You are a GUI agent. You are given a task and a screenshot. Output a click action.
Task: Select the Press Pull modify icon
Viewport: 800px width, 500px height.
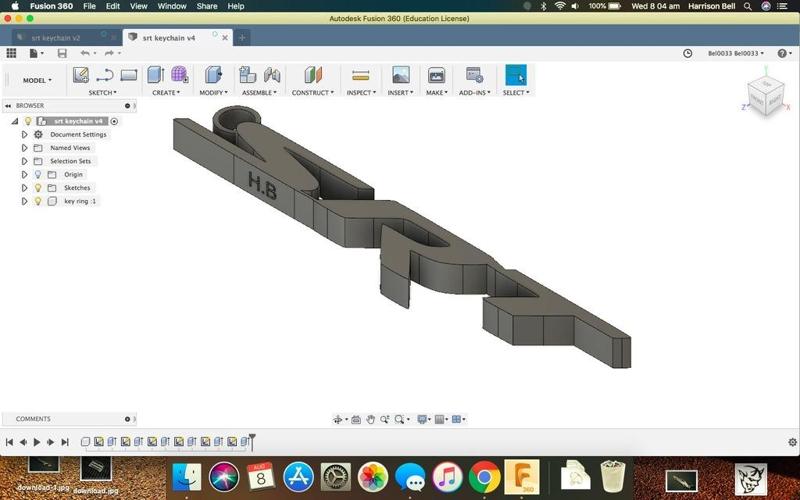(213, 75)
